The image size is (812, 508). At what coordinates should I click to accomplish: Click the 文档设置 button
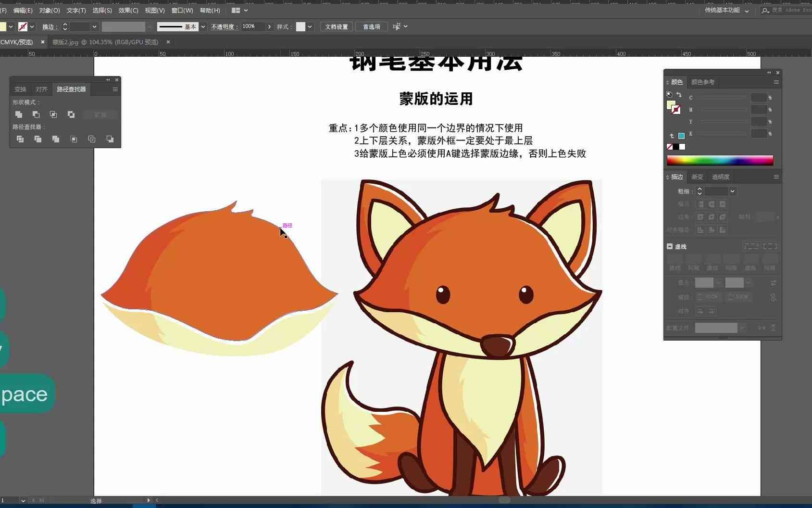(x=337, y=26)
